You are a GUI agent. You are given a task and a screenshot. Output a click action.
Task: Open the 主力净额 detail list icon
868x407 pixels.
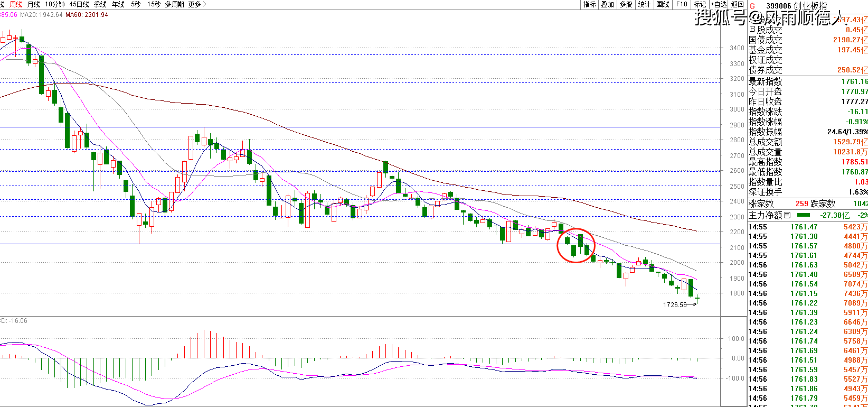[787, 215]
